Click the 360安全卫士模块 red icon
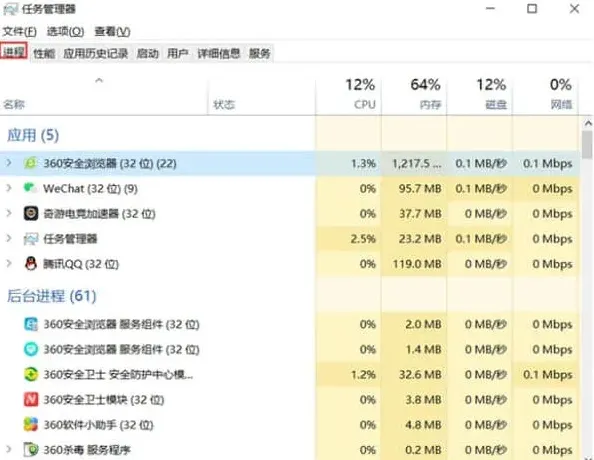Viewport: 594px width, 460px height. tap(31, 399)
